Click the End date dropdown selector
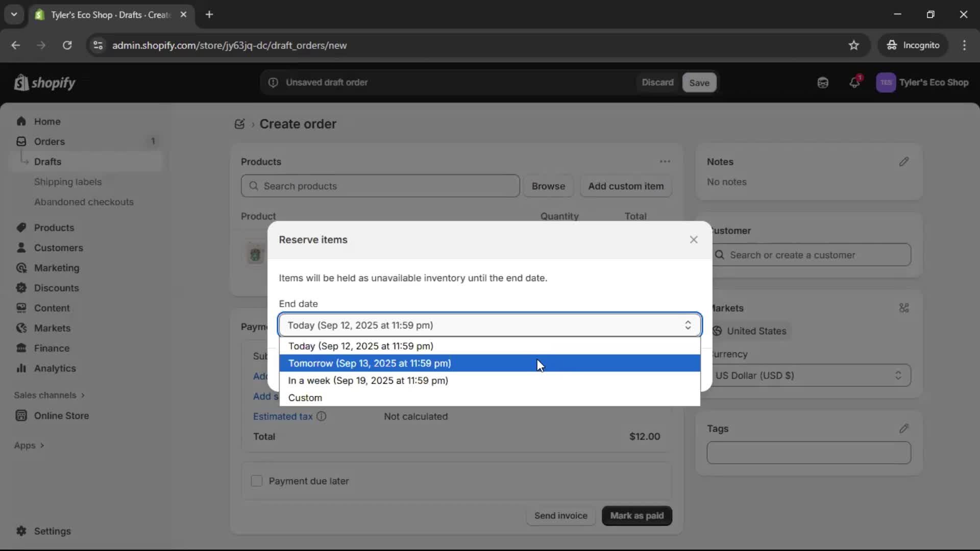980x551 pixels. point(489,325)
